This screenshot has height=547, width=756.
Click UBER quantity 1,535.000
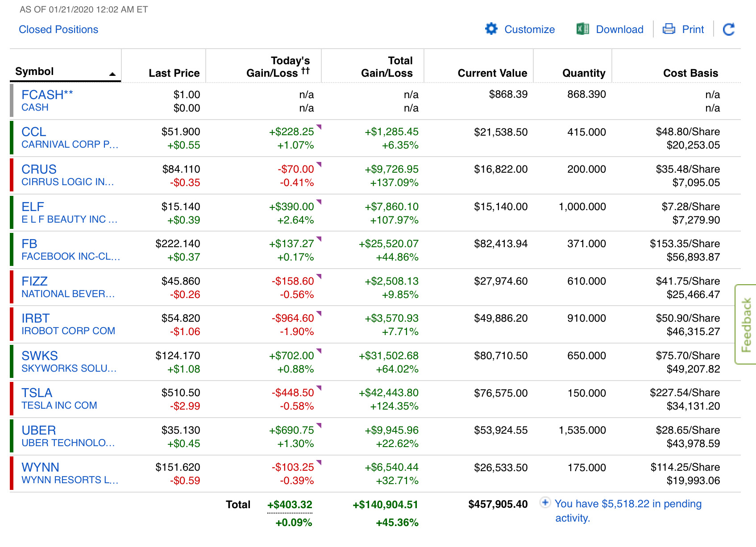582,430
